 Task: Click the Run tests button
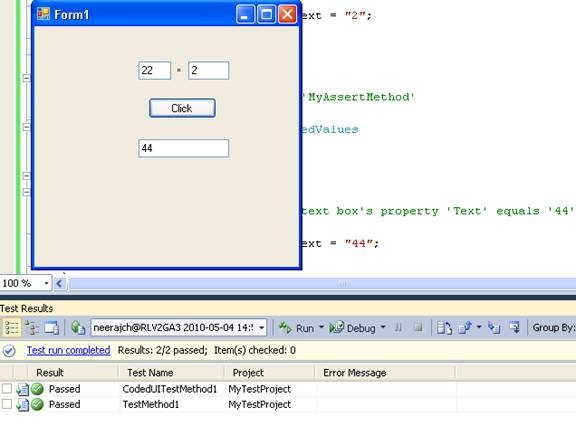coord(297,327)
